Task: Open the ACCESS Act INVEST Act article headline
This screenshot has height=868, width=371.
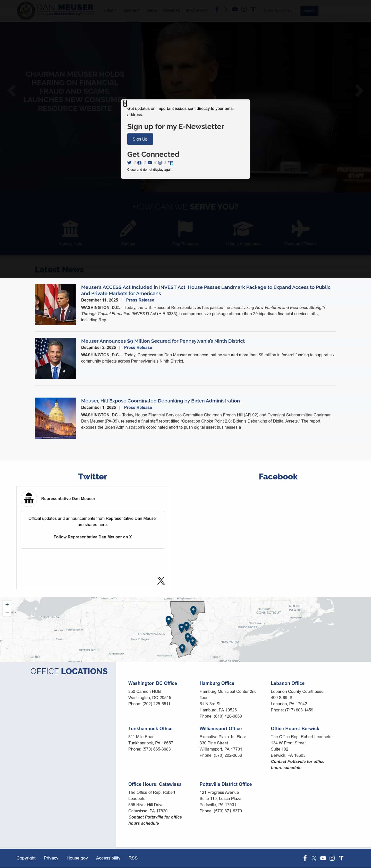Action: click(x=206, y=290)
